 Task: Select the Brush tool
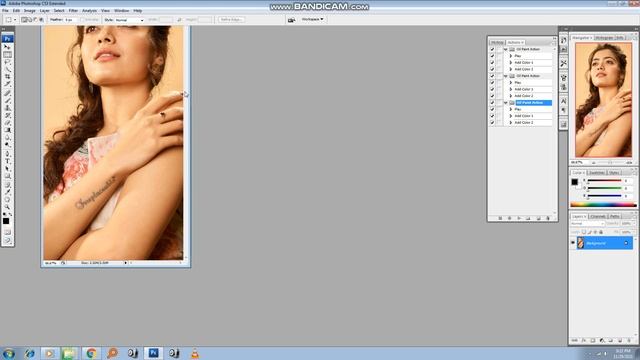pos(7,100)
